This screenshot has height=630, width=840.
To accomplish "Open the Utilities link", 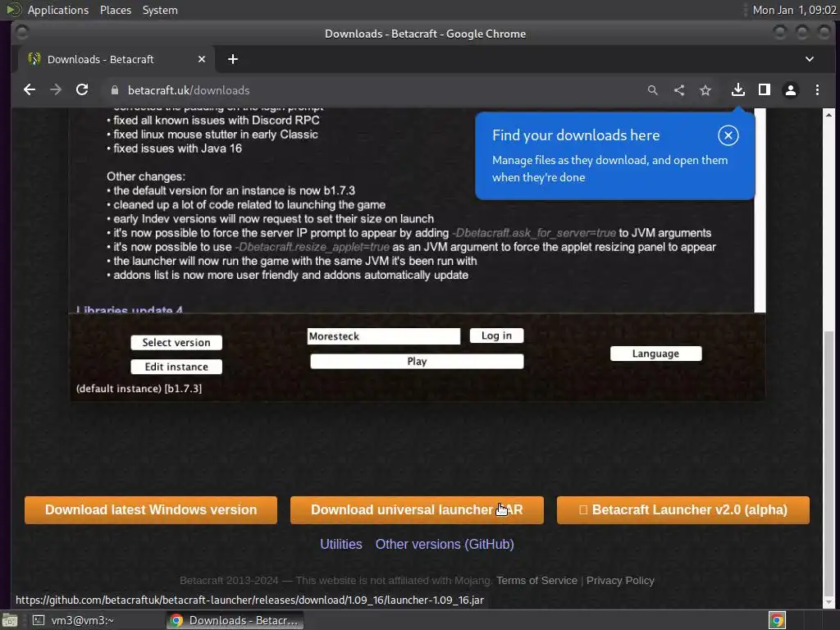I will pos(341,545).
